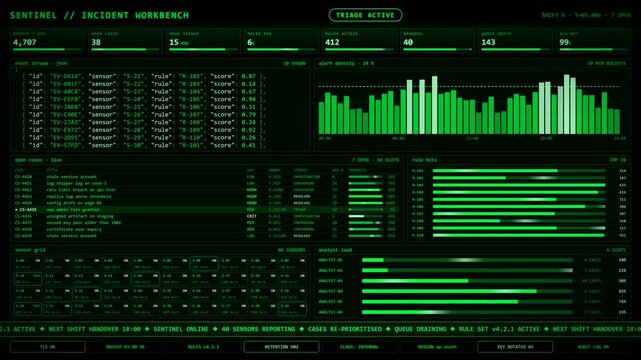This screenshot has width=641, height=360.
Task: Click the TRIAGE ACTIVE status pill
Action: (x=365, y=15)
